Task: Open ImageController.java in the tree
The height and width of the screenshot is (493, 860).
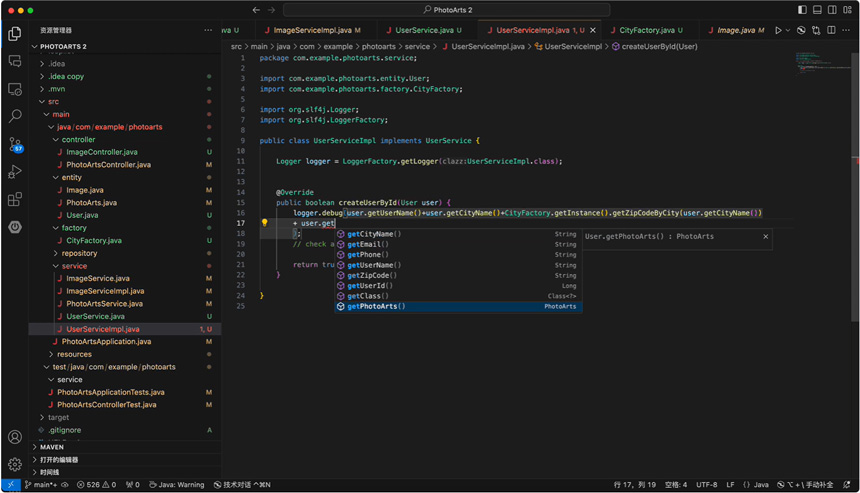Action: click(x=126, y=152)
